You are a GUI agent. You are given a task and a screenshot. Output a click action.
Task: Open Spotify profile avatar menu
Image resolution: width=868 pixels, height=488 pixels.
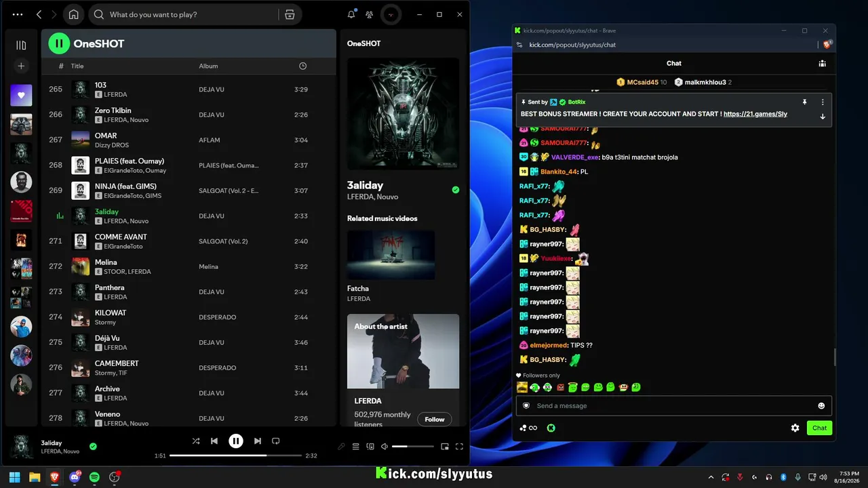(391, 14)
